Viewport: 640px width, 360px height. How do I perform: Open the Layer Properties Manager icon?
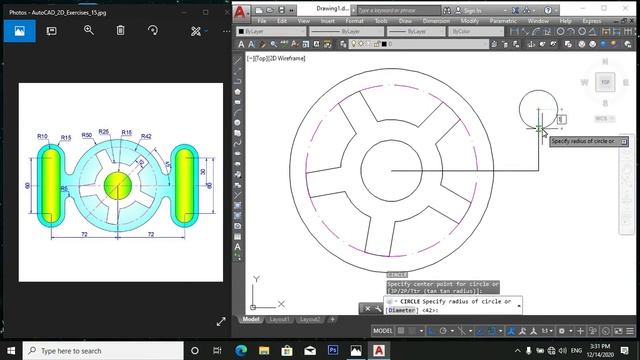pos(343,44)
